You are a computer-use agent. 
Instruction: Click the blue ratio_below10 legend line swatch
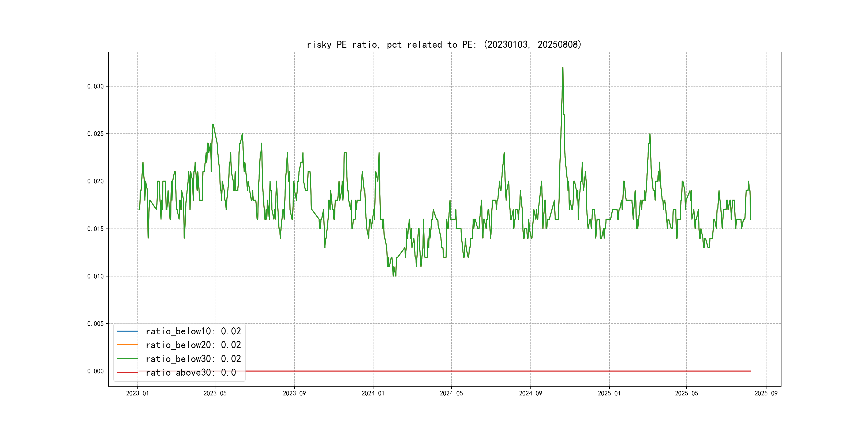[127, 331]
